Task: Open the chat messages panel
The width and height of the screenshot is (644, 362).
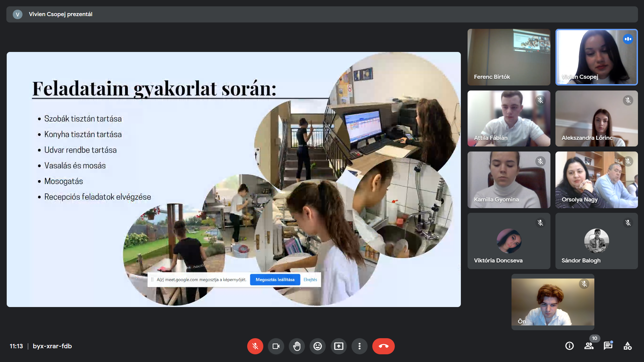Action: click(608, 346)
